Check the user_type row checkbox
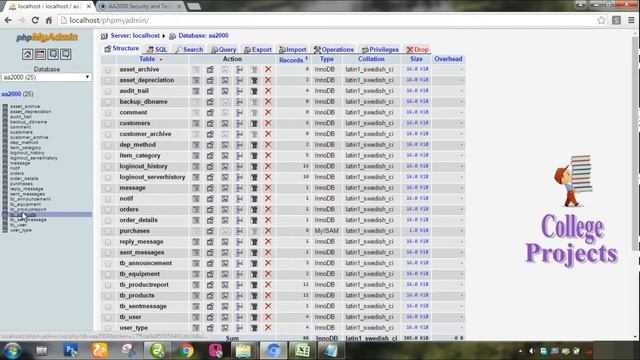Screen dimensions: 640x360 108,328
